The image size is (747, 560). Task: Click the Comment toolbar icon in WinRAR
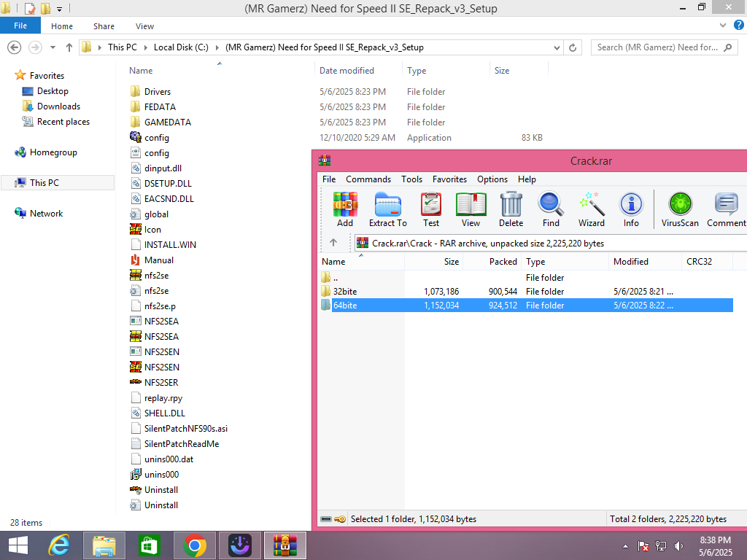tap(726, 209)
